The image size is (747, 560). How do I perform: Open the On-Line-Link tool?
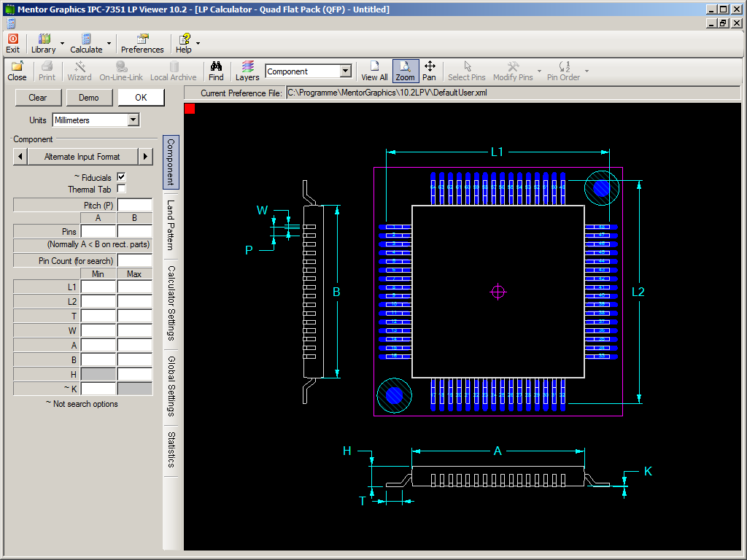tap(121, 71)
